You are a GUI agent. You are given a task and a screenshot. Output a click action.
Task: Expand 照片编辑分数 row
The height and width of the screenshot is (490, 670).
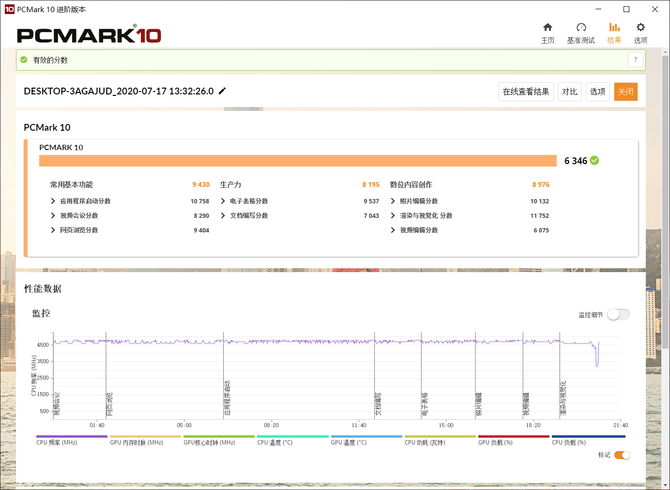click(x=393, y=201)
